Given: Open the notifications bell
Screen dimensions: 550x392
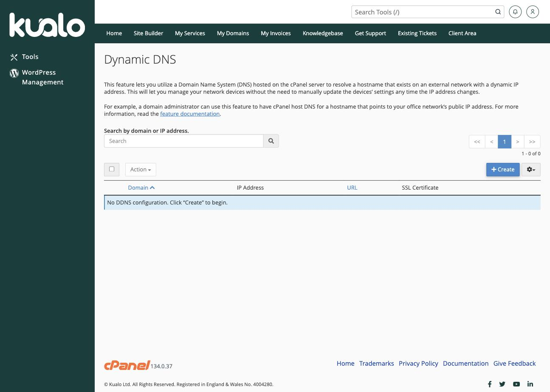Looking at the screenshot, I should 515,12.
